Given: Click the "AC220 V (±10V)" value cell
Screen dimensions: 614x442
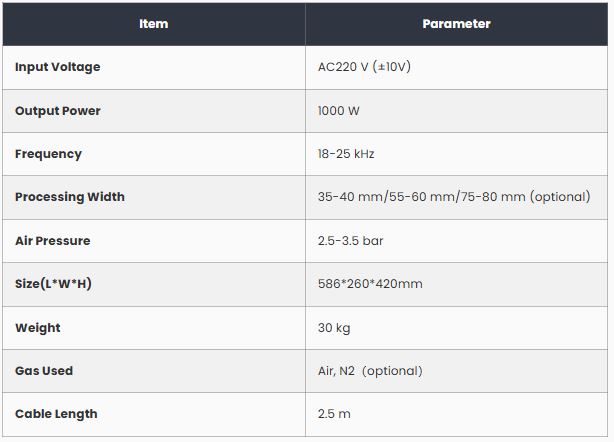Looking at the screenshot, I should point(364,67).
